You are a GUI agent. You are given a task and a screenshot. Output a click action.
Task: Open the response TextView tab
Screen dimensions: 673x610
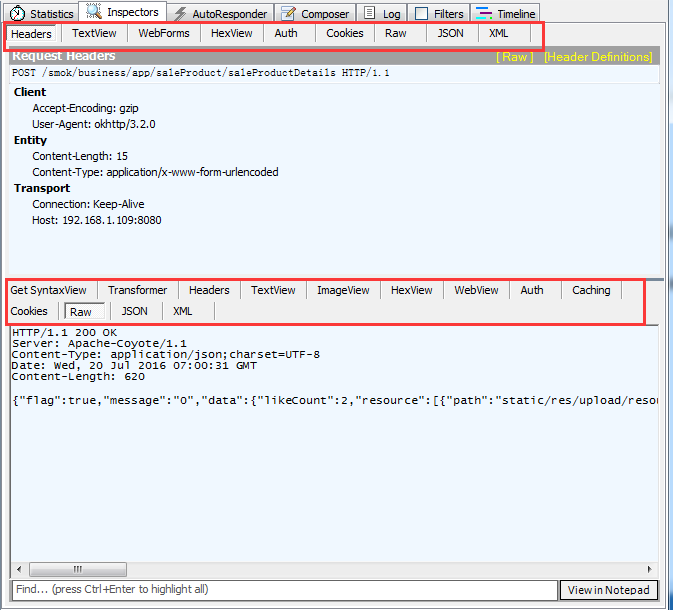273,290
